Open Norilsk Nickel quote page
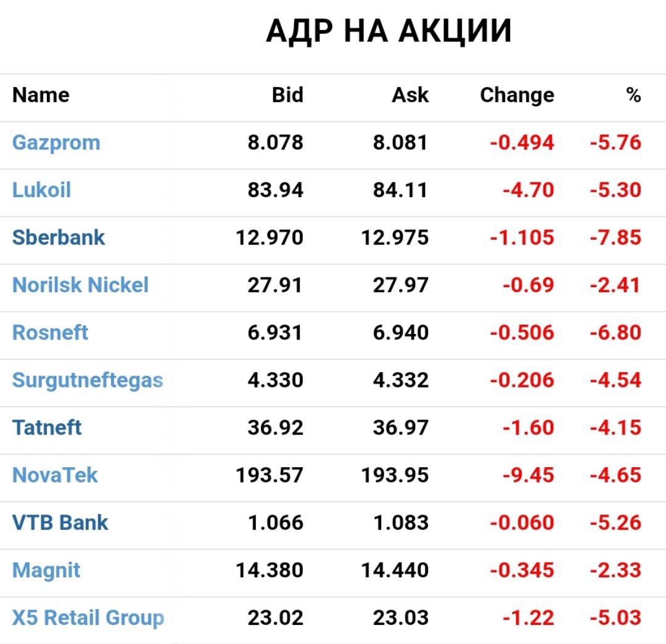This screenshot has width=666, height=644. click(80, 285)
